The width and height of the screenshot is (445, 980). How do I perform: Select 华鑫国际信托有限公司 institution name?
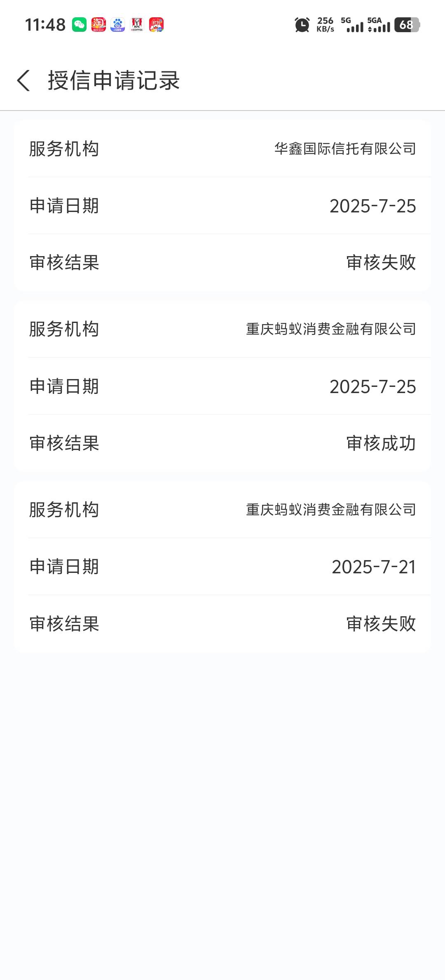[345, 149]
